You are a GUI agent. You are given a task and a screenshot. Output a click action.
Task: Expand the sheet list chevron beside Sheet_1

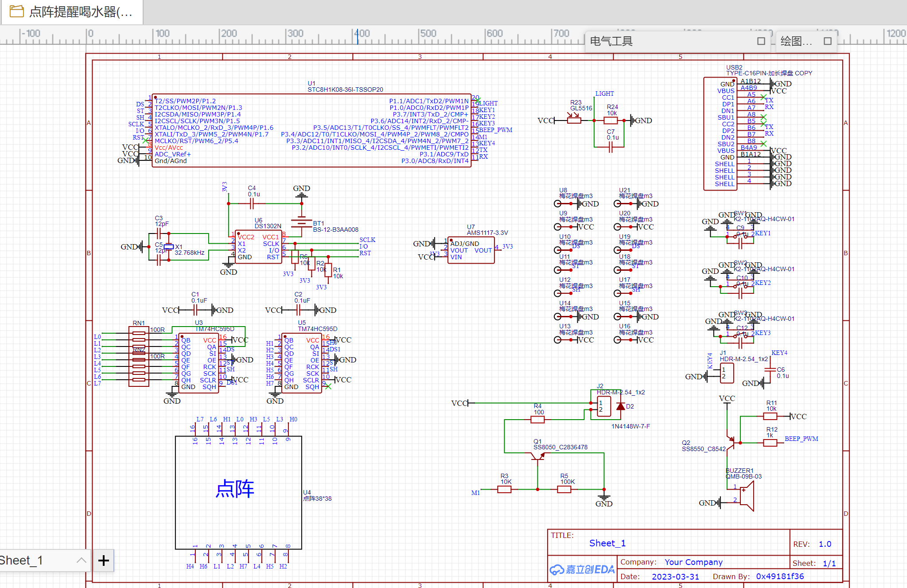coord(81,560)
